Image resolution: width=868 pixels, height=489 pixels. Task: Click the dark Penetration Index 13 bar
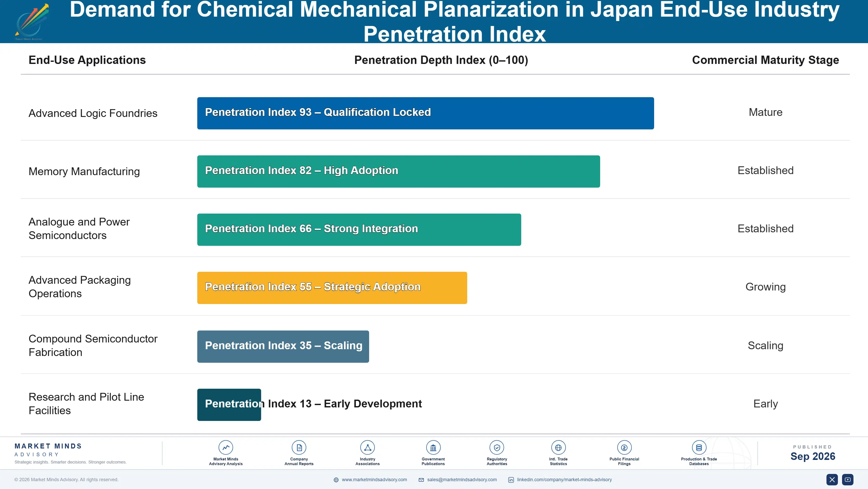point(229,405)
